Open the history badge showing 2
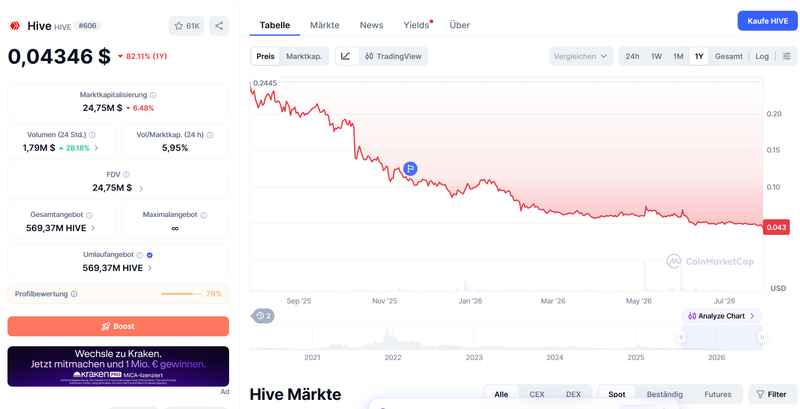Viewport: 800px width, 409px height. point(262,316)
